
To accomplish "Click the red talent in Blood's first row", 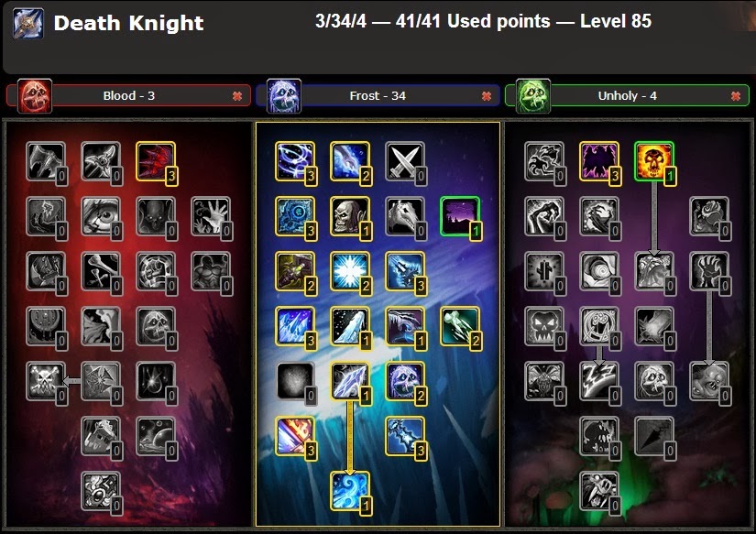I will [x=156, y=161].
